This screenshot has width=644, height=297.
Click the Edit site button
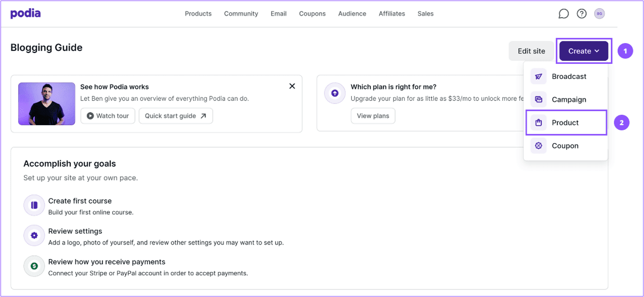(531, 51)
